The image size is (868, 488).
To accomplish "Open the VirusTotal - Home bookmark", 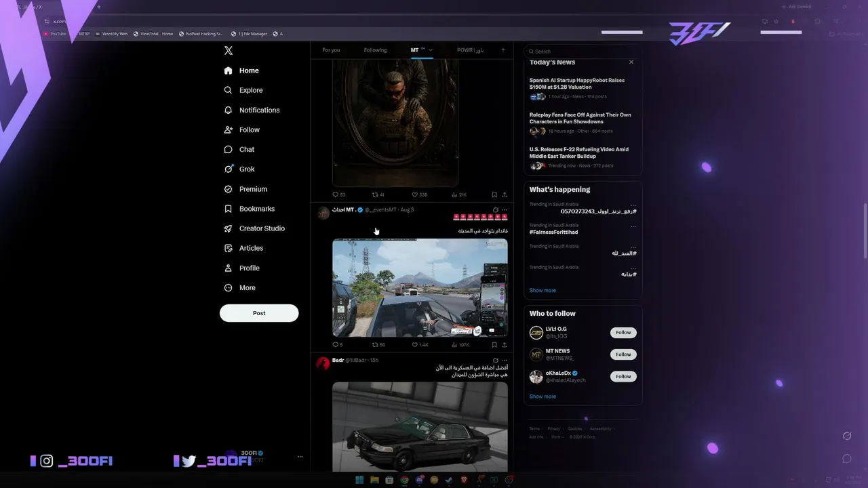I will pos(153,34).
